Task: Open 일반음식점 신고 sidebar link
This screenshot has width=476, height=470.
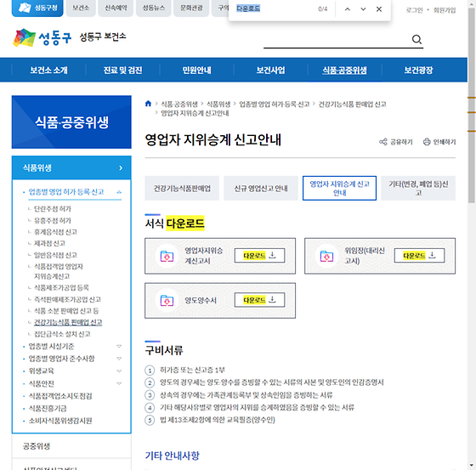Action: [55, 255]
